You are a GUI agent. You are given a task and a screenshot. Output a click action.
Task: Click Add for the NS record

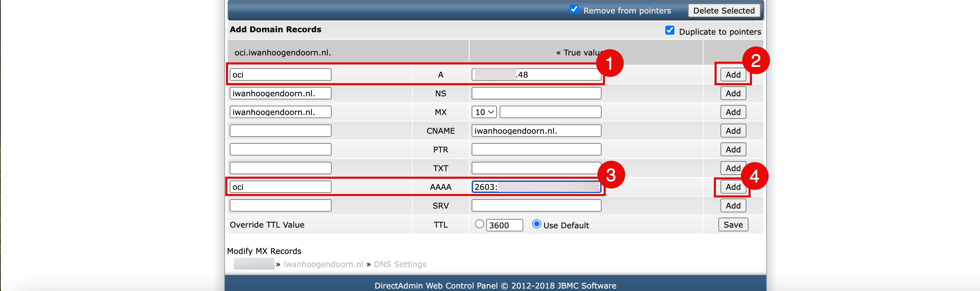pos(733,93)
